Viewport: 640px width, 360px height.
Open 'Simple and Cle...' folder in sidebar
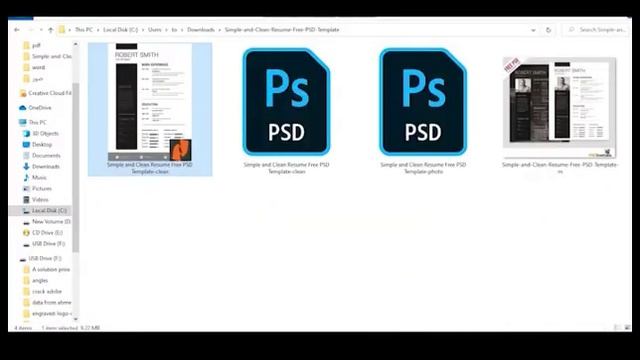click(47, 56)
